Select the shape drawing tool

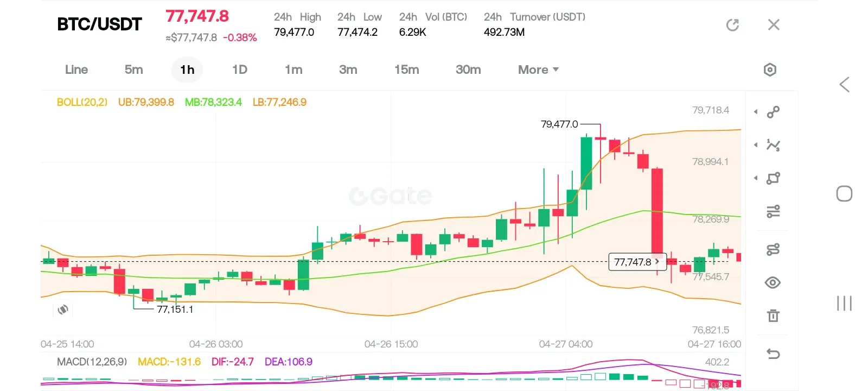(773, 178)
